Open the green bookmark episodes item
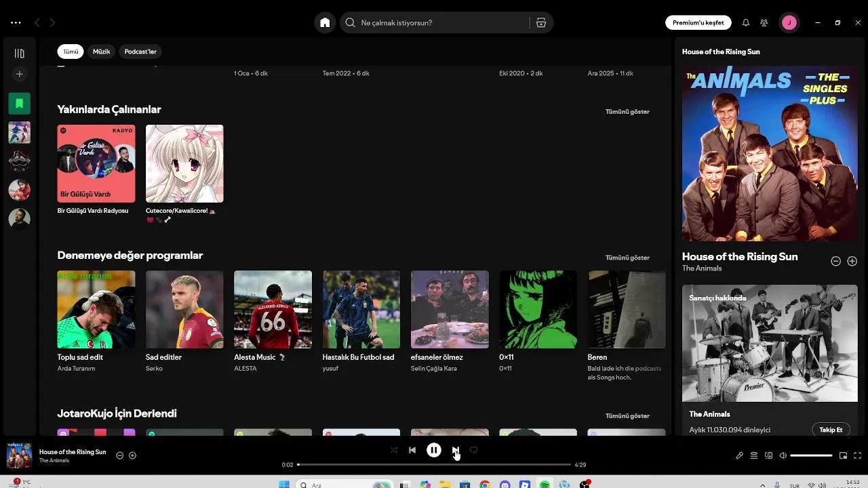The height and width of the screenshot is (488, 868). click(20, 104)
